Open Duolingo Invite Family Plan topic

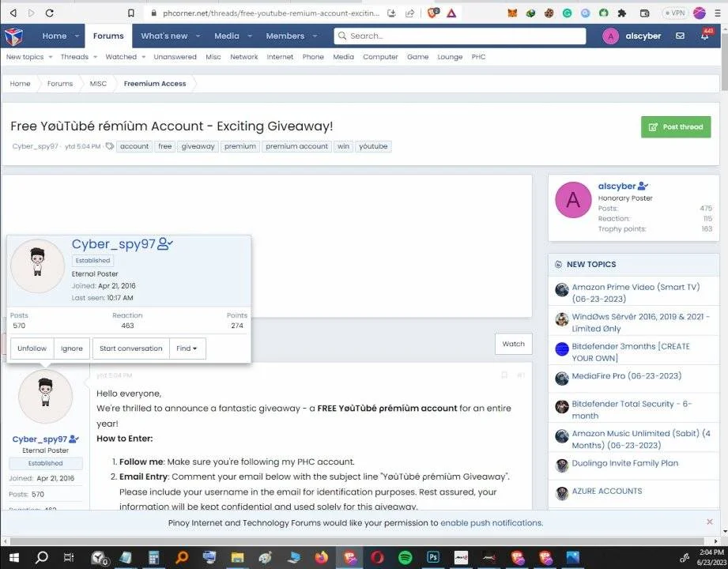(625, 463)
